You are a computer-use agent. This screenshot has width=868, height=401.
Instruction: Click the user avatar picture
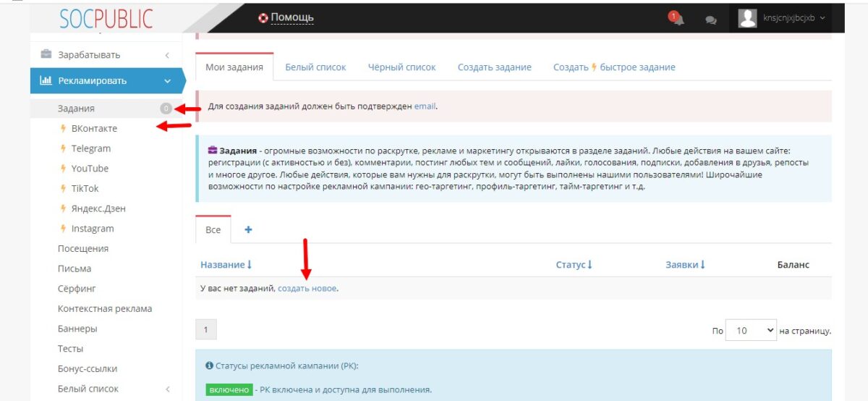coord(747,18)
